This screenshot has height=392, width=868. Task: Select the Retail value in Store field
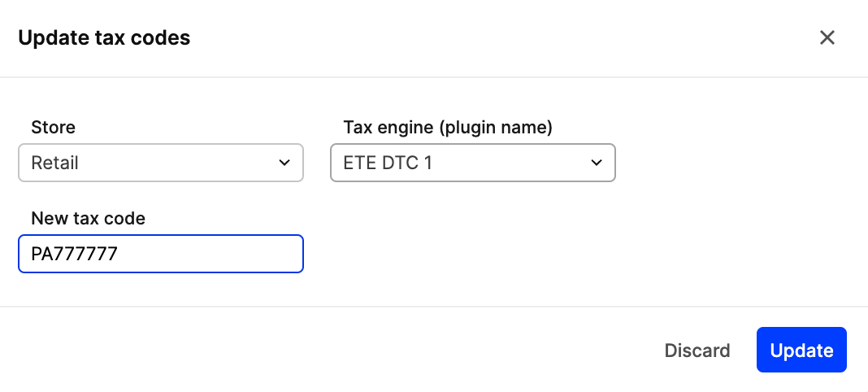(55, 163)
